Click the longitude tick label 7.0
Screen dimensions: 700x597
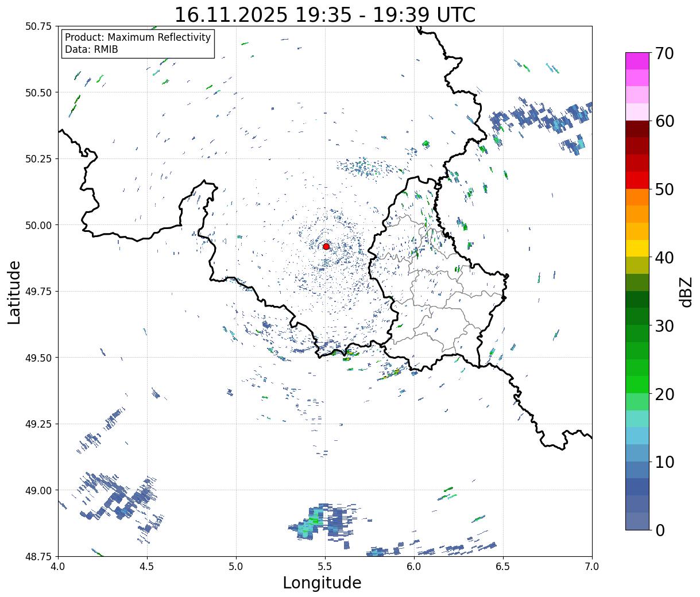click(x=592, y=567)
